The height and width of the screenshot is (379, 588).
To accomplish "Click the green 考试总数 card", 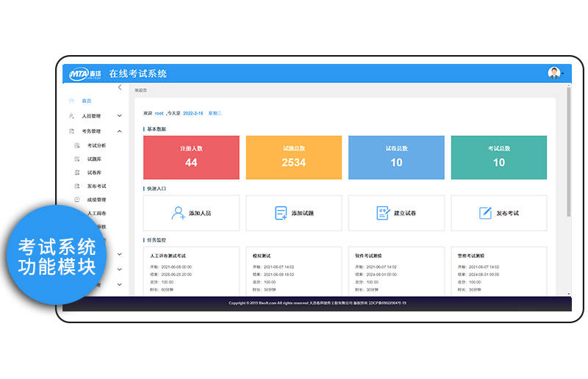I will [x=499, y=157].
